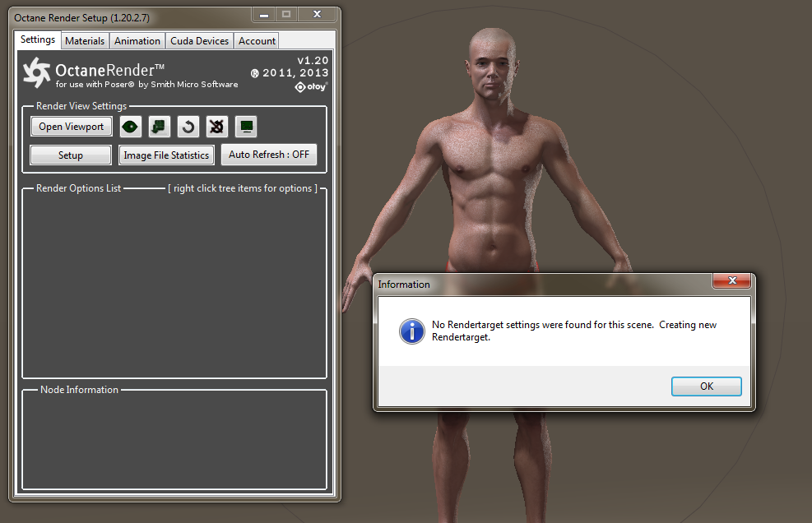This screenshot has width=812, height=523.
Task: Open the Cuda Devices tab
Action: pyautogui.click(x=199, y=41)
